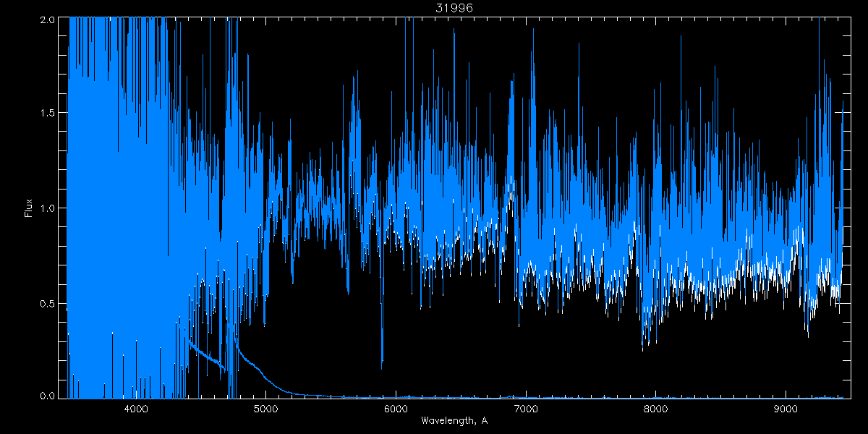The height and width of the screenshot is (434, 868).
Task: Click the 6000 x-axis tick label
Action: [x=395, y=408]
